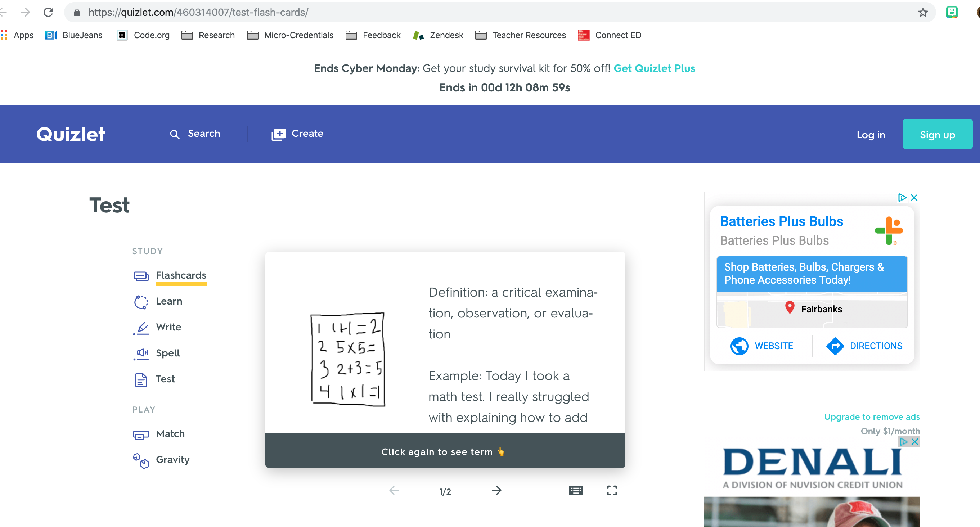Bookmark this page with star icon
Image resolution: width=980 pixels, height=527 pixels.
(922, 13)
